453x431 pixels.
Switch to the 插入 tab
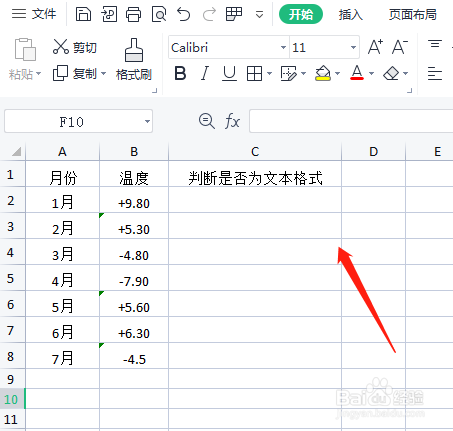pyautogui.click(x=350, y=14)
